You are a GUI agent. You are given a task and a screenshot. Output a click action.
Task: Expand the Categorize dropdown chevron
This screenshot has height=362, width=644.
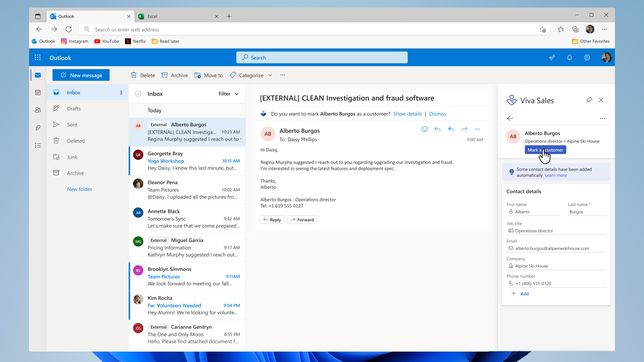click(270, 75)
